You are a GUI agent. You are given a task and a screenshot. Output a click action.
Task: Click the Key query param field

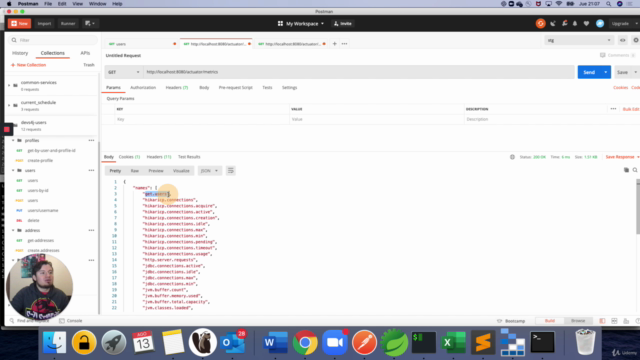click(202, 119)
